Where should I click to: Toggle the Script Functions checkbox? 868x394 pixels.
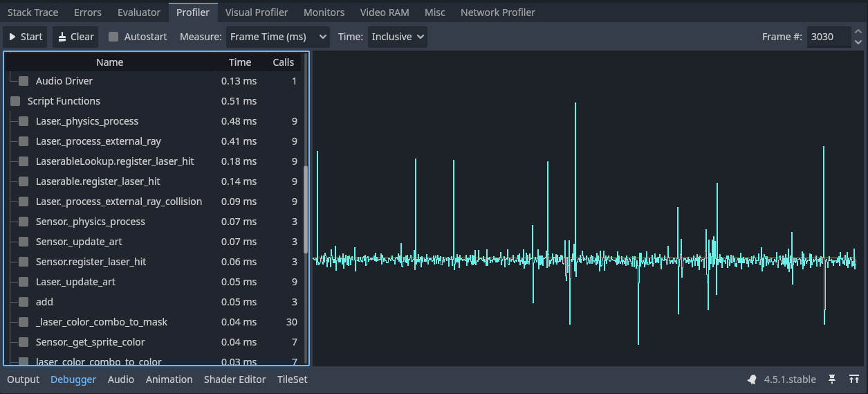tap(15, 101)
